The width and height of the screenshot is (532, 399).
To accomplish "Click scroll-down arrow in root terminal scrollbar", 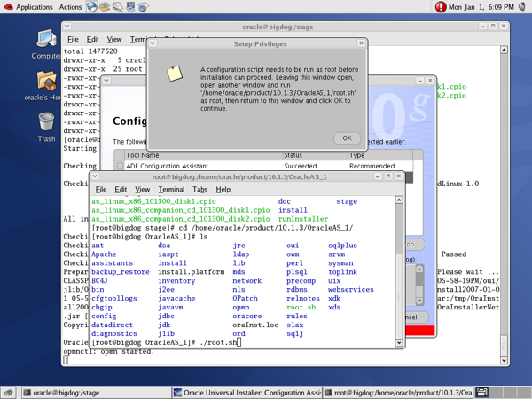I will point(399,342).
